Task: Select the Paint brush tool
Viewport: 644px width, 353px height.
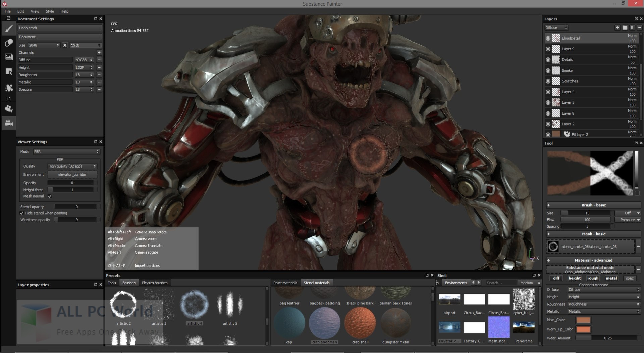Action: [9, 29]
